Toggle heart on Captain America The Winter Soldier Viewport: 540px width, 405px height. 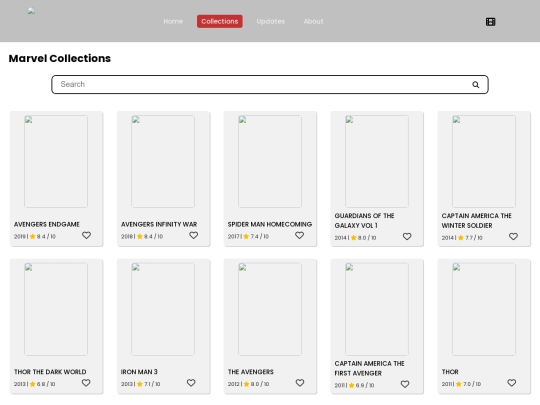pyautogui.click(x=513, y=237)
